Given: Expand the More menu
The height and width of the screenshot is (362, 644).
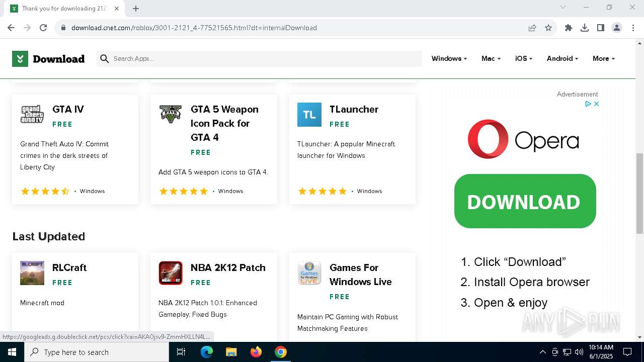Looking at the screenshot, I should (x=603, y=59).
